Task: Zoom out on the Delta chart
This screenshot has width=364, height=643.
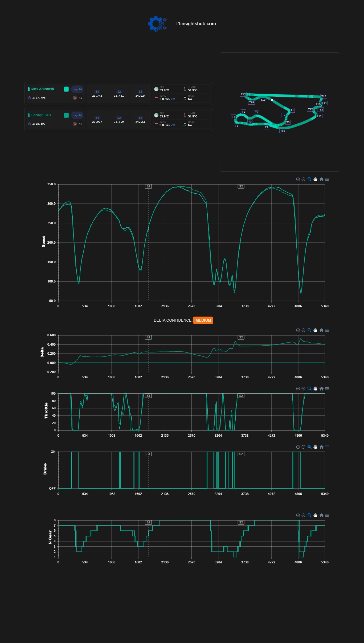Action: (303, 330)
